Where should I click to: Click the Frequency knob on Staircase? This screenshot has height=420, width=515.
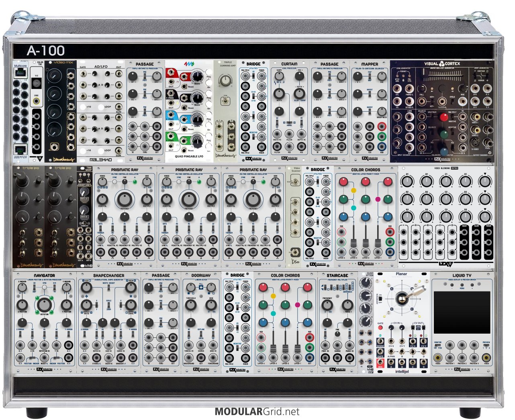tap(327, 305)
